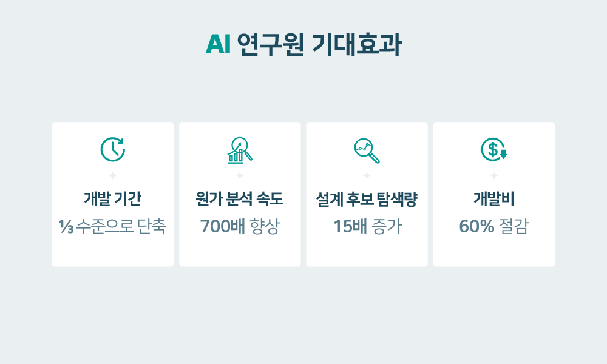Click the clock icon for 개발 기간
This screenshot has width=607, height=364.
tap(113, 149)
